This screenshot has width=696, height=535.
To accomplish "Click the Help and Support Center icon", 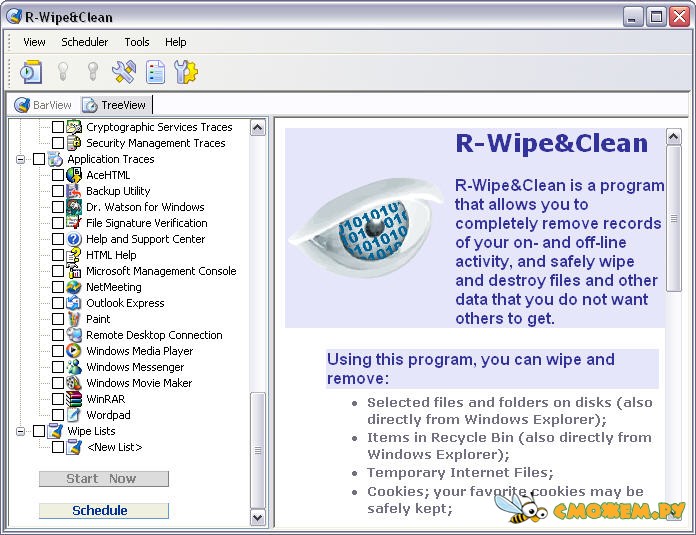I will click(74, 239).
